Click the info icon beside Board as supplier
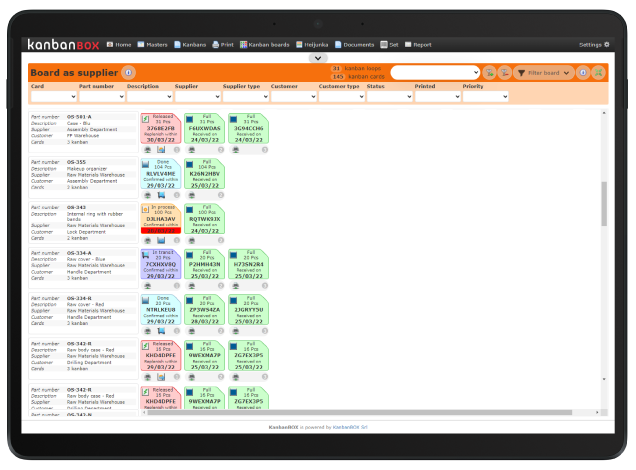This screenshot has width=636, height=470. [129, 73]
